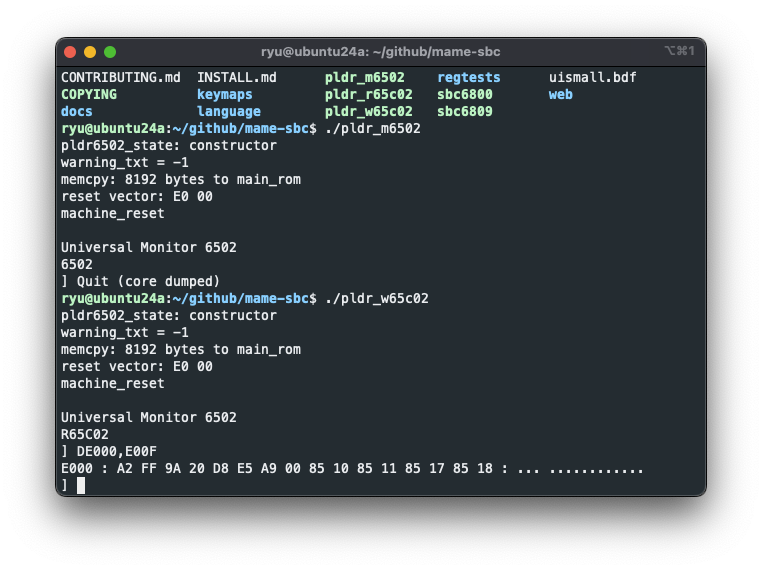
Task: Click the '] Quit (core dumped)' line
Action: pyautogui.click(x=140, y=281)
